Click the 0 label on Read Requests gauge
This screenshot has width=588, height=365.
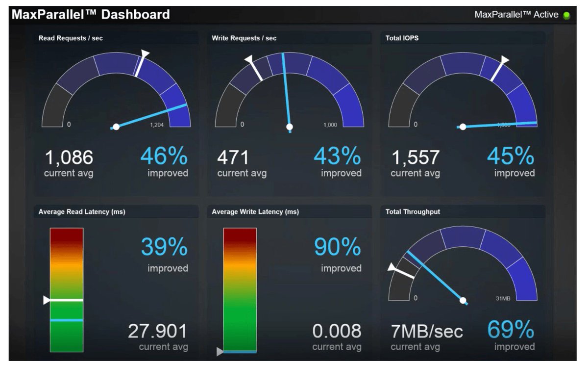(x=69, y=125)
